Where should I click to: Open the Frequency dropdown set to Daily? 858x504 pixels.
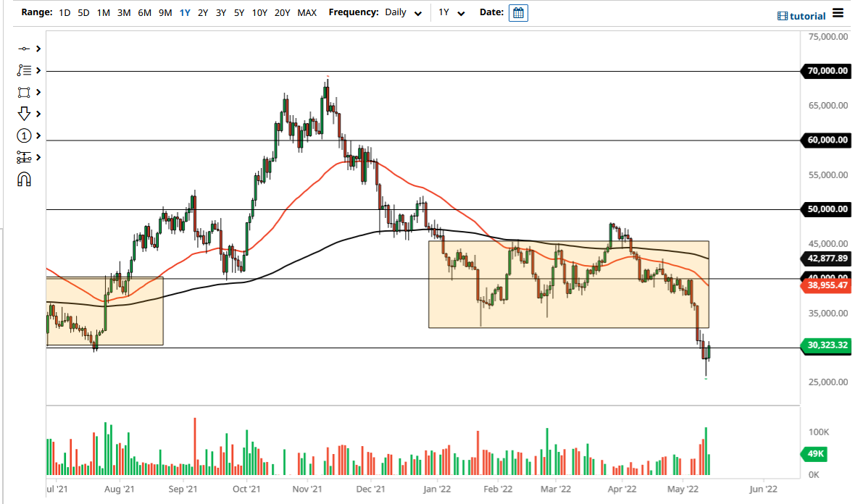tap(403, 12)
